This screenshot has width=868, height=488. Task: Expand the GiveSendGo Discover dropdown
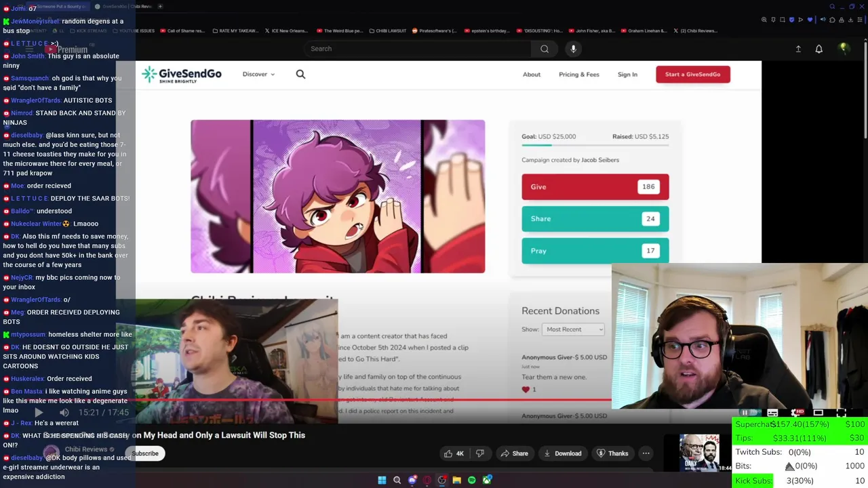(x=258, y=75)
